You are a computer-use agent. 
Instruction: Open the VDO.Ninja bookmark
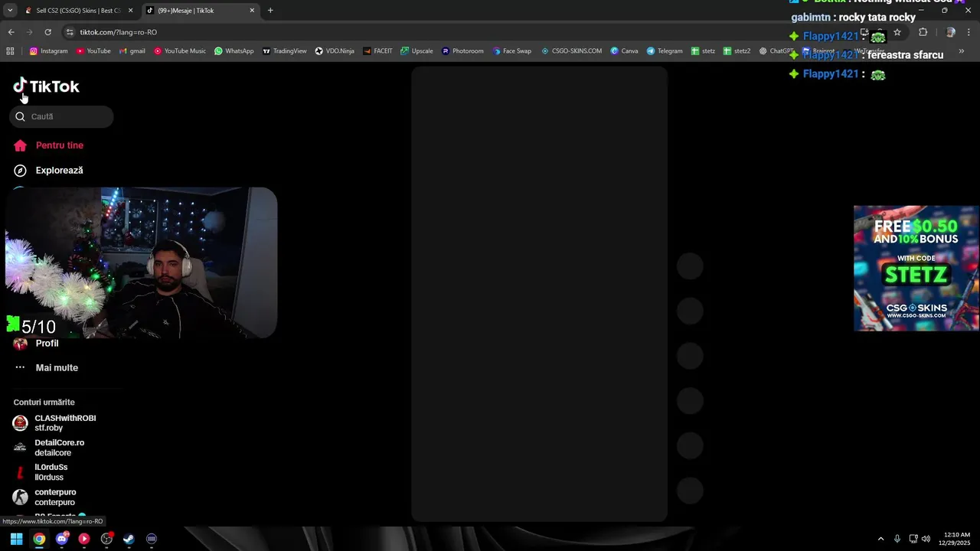click(x=335, y=51)
